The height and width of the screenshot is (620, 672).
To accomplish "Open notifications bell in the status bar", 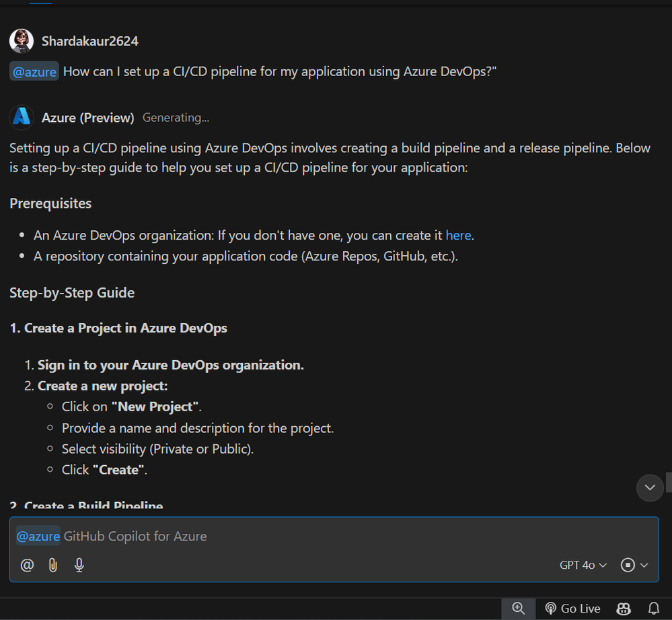I will 653,608.
